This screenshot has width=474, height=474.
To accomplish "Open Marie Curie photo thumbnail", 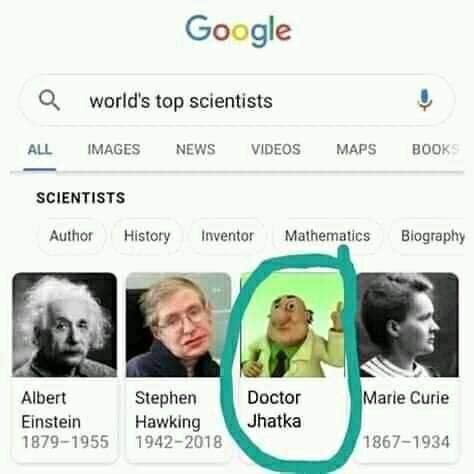I will pyautogui.click(x=406, y=325).
